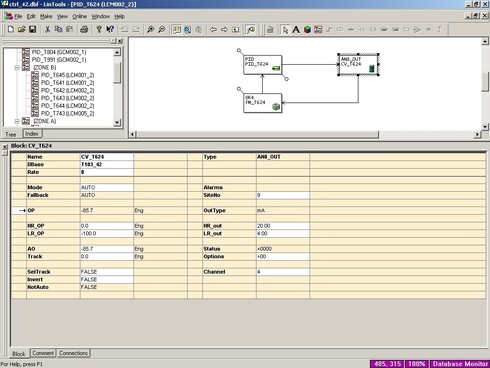Image resolution: width=490 pixels, height=368 pixels.
Task: Click the diagram horizontal scrollbar
Action: point(258,134)
